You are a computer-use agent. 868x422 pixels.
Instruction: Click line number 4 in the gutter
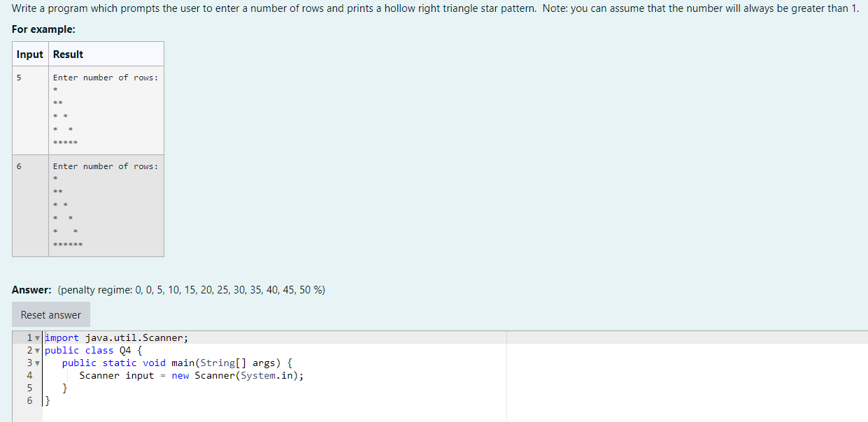point(29,375)
